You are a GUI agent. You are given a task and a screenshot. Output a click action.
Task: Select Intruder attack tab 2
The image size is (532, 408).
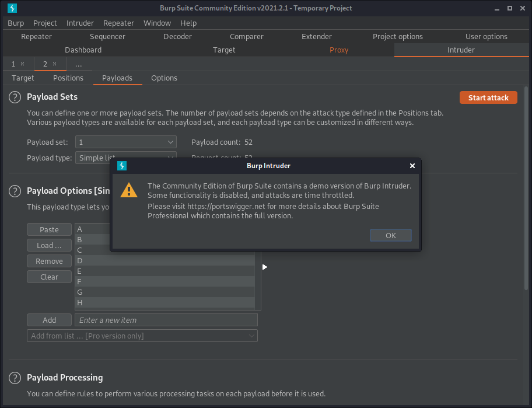tap(45, 64)
